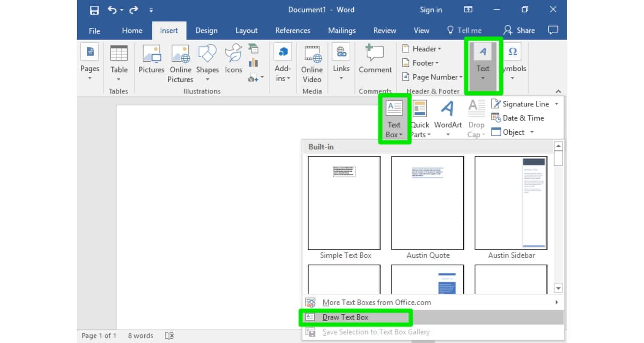Viewport: 644px width, 343px height.
Task: Click the 8 words count
Action: tap(140, 336)
